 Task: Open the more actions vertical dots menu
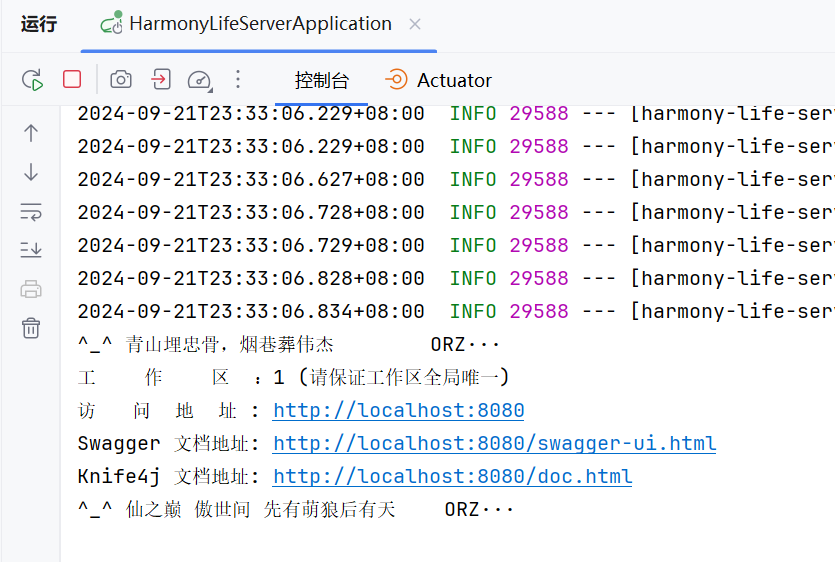[x=238, y=79]
